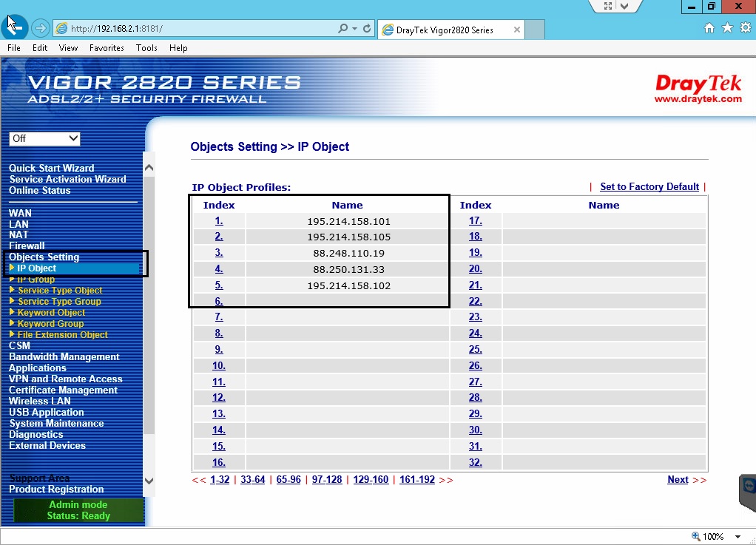Screen dimensions: 756x545
Task: Click the Set to Factory Default link
Action: (649, 187)
